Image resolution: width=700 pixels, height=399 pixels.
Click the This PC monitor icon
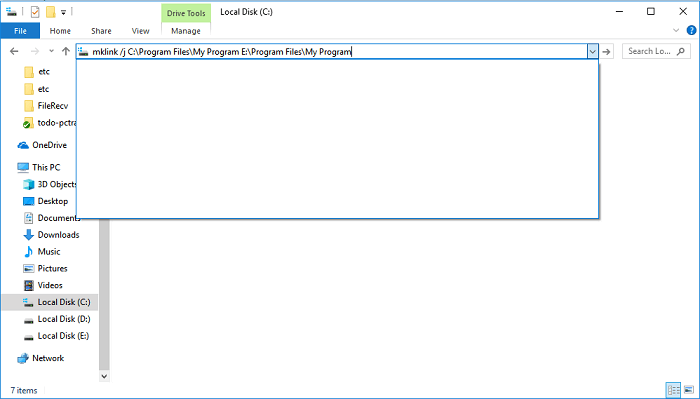click(x=23, y=167)
